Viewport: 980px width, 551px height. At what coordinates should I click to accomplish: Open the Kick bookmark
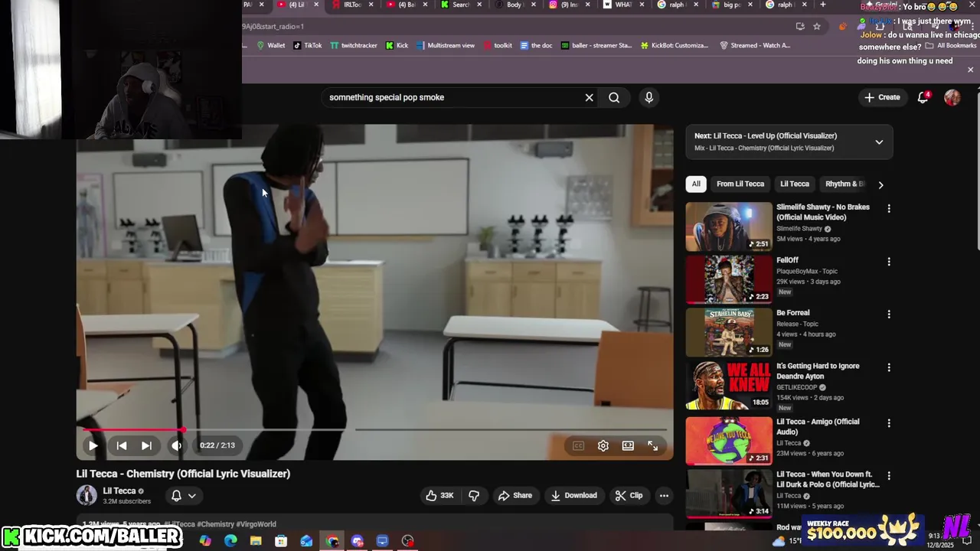point(397,45)
